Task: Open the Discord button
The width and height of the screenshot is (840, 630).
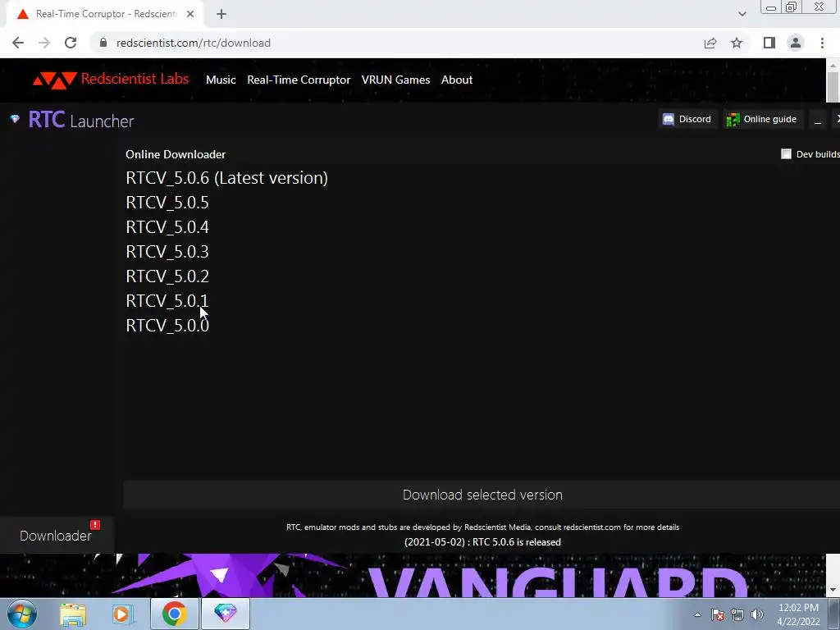Action: coord(687,119)
